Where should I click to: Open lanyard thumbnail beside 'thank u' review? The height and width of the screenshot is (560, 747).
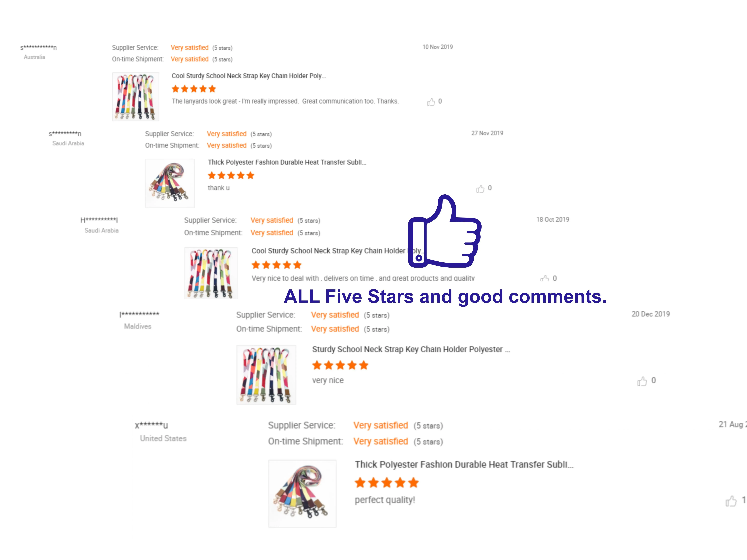pyautogui.click(x=170, y=183)
